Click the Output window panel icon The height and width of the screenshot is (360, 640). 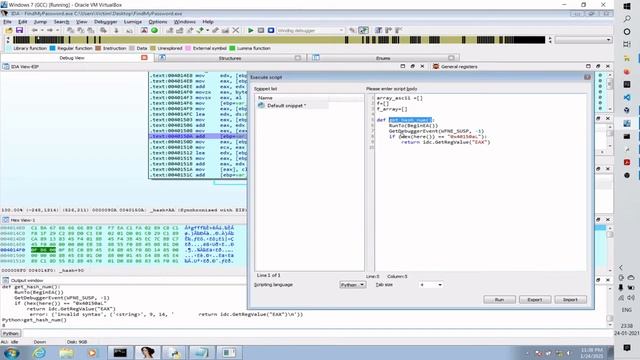click(x=6, y=280)
